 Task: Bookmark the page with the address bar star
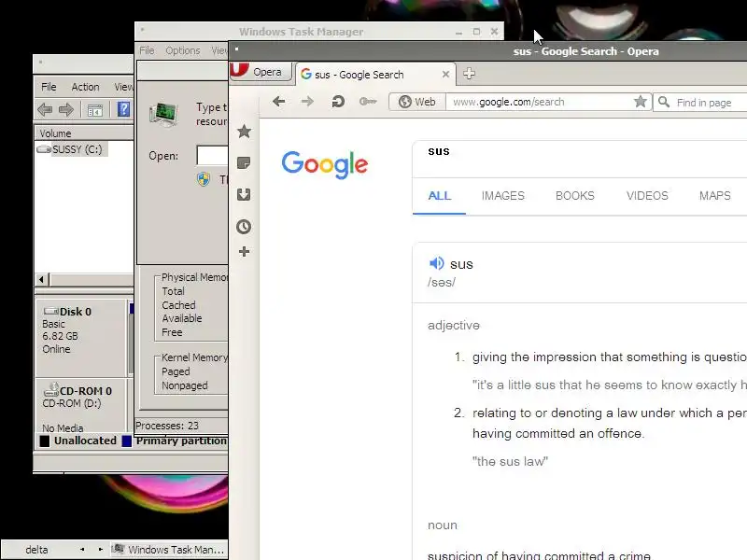click(x=641, y=102)
